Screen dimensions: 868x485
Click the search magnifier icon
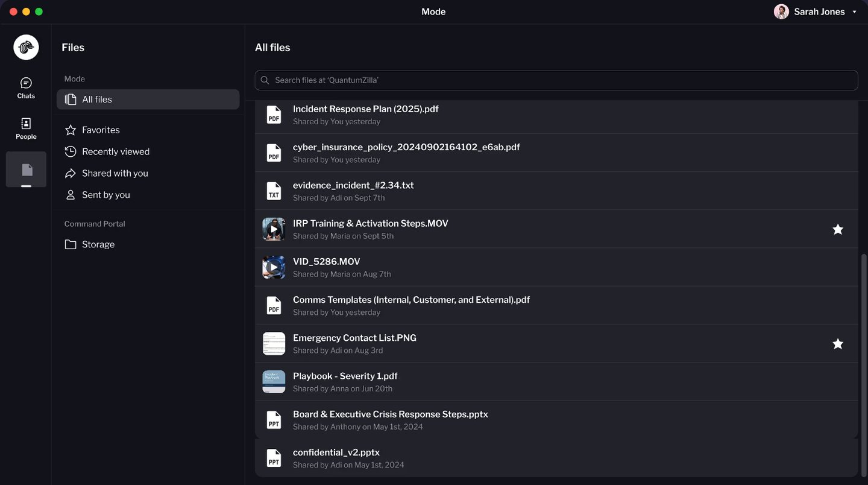pyautogui.click(x=265, y=80)
